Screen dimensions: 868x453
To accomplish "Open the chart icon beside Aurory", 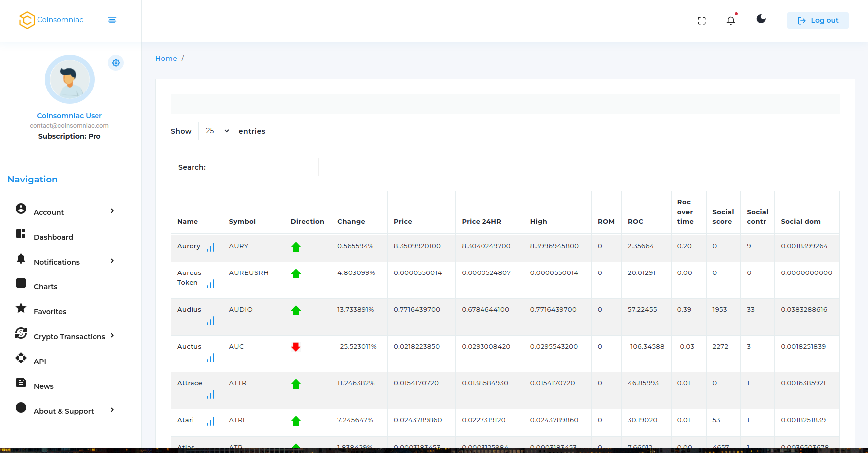I will pos(211,247).
